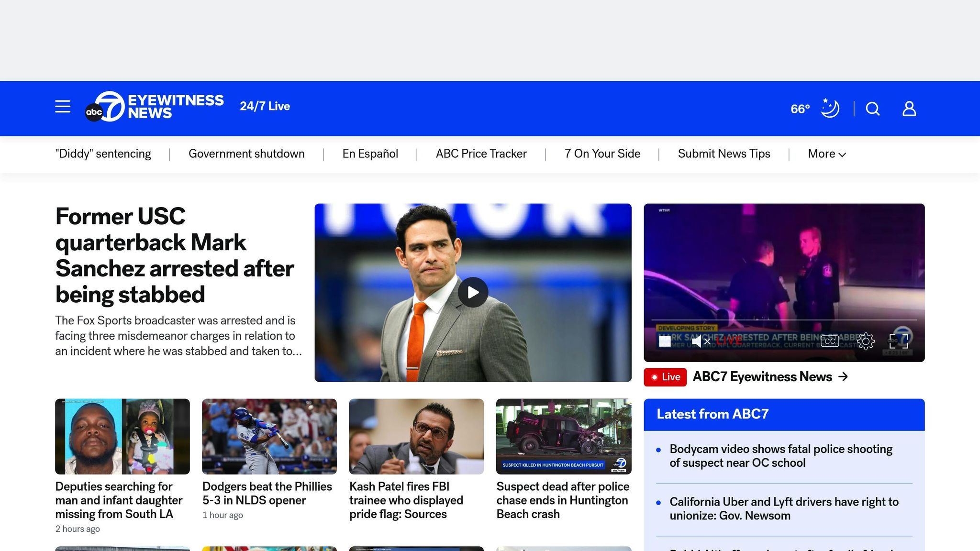Click the red Live badge
This screenshot has width=980, height=551.
665,377
